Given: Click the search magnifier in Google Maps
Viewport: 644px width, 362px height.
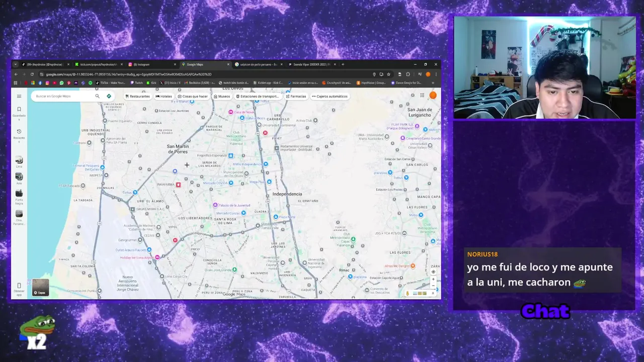Looking at the screenshot, I should coord(98,96).
